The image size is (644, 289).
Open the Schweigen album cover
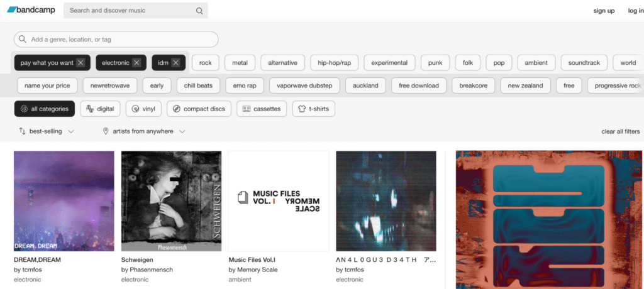[x=171, y=201]
